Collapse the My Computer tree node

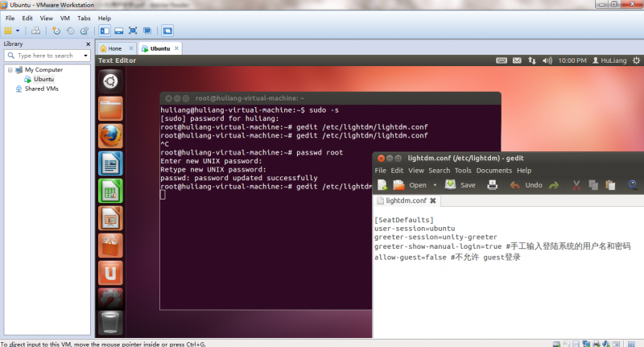click(10, 70)
